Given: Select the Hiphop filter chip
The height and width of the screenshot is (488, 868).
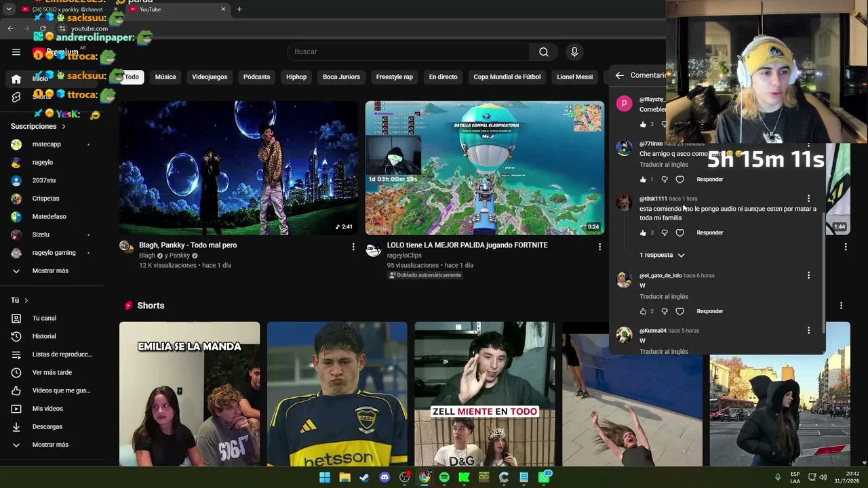Looking at the screenshot, I should click(x=296, y=77).
